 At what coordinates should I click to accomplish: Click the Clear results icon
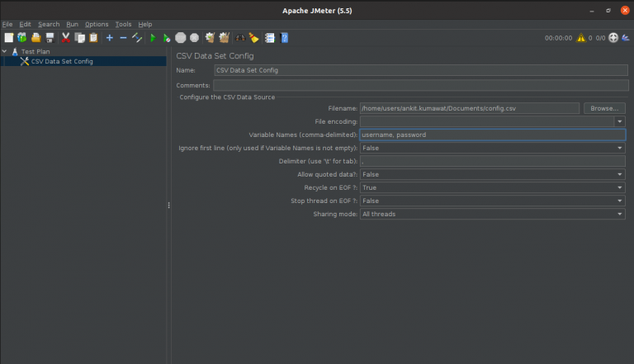(210, 38)
